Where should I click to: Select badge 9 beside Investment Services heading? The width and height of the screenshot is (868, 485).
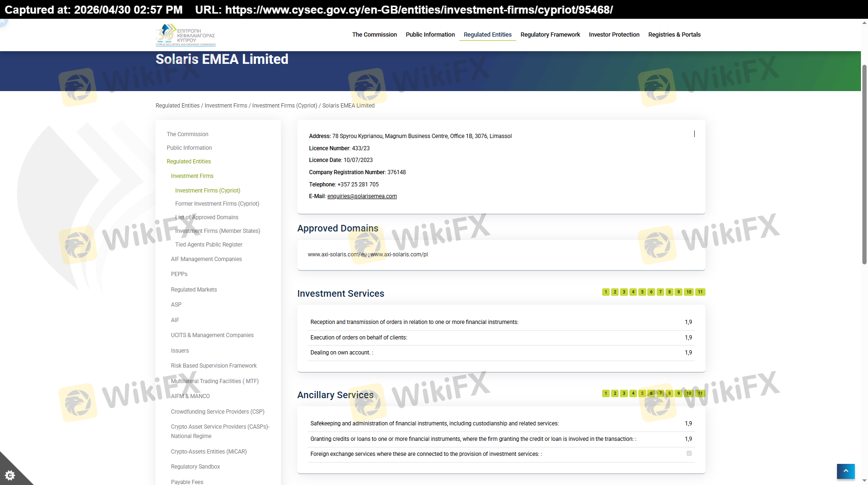click(x=678, y=292)
